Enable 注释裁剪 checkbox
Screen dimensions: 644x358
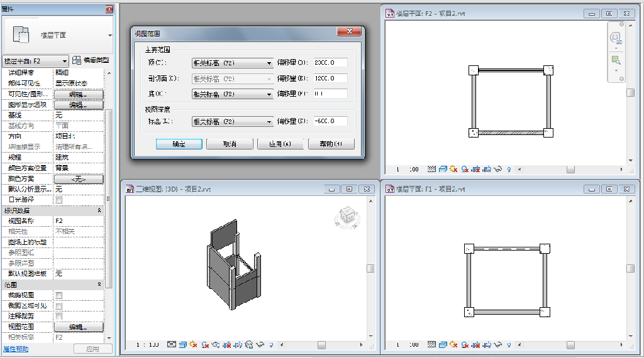pos(58,316)
